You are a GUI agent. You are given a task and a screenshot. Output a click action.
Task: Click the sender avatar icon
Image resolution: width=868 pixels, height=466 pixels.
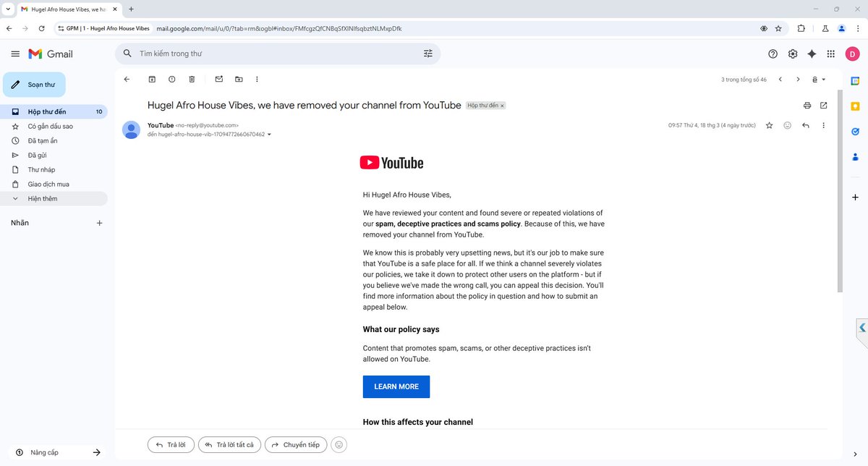tap(131, 130)
